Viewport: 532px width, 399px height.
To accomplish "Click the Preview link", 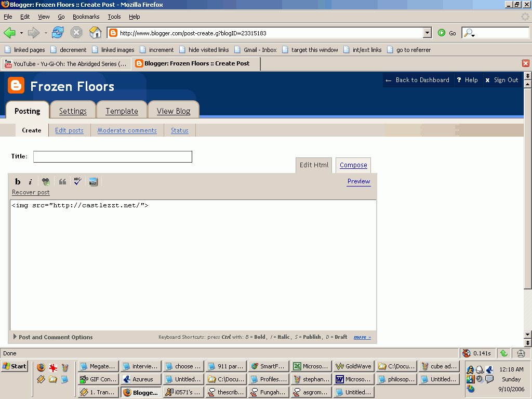I will pos(358,181).
